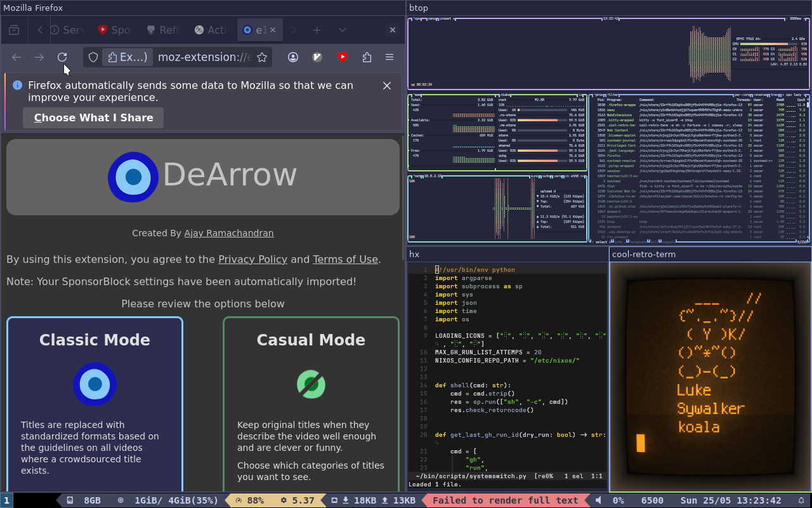812x508 pixels.
Task: Focus the moz-extension address field
Action: click(204, 57)
